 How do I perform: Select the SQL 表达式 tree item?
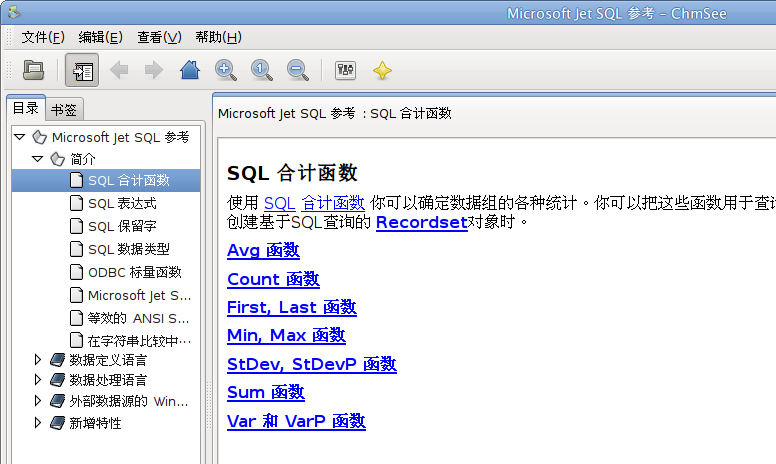pos(106,203)
